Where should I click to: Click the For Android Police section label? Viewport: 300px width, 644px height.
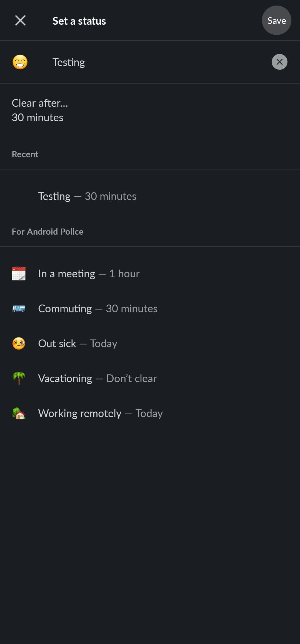[x=47, y=231]
